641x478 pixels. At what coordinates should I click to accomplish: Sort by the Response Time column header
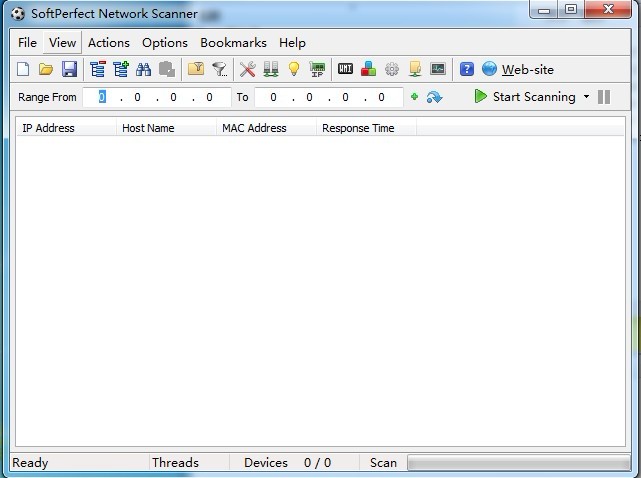(x=358, y=128)
